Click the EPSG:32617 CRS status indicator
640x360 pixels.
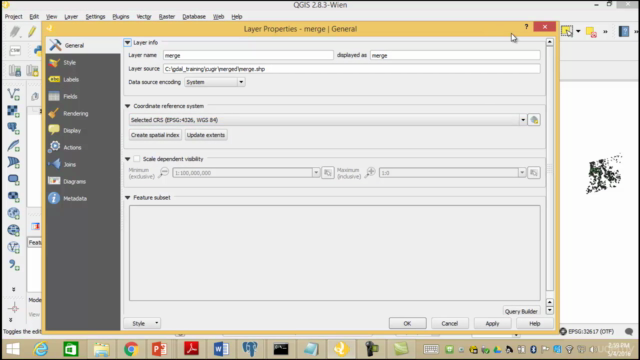587,331
